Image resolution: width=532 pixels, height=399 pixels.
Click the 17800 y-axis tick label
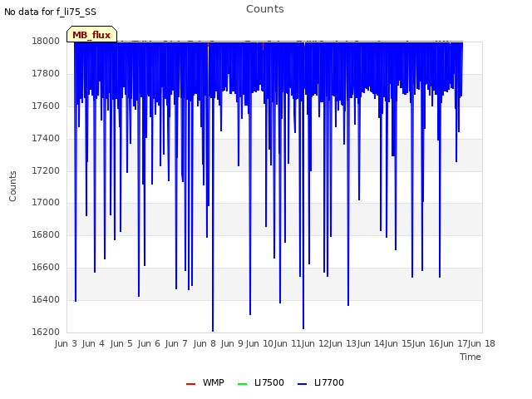pyautogui.click(x=46, y=73)
